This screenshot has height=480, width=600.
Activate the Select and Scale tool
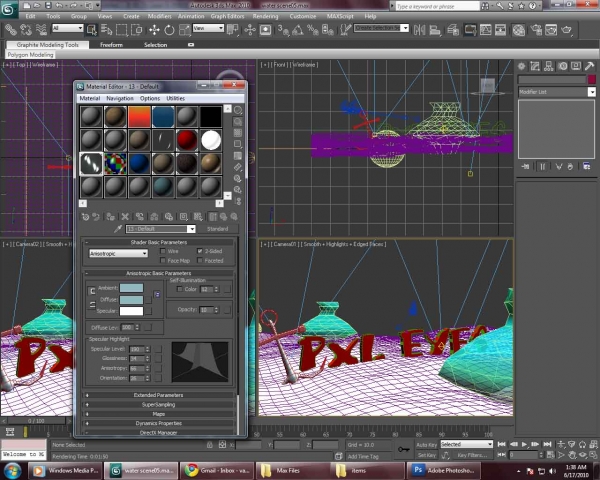coord(184,30)
